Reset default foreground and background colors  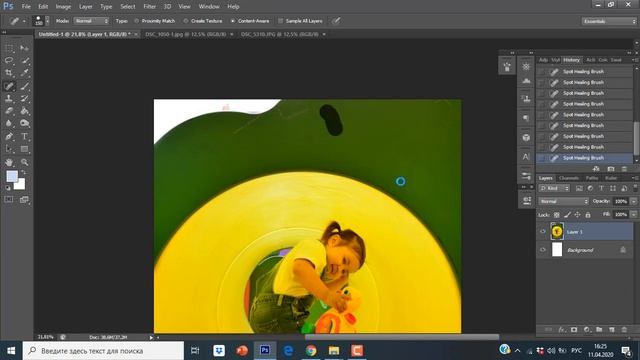pyautogui.click(x=8, y=188)
